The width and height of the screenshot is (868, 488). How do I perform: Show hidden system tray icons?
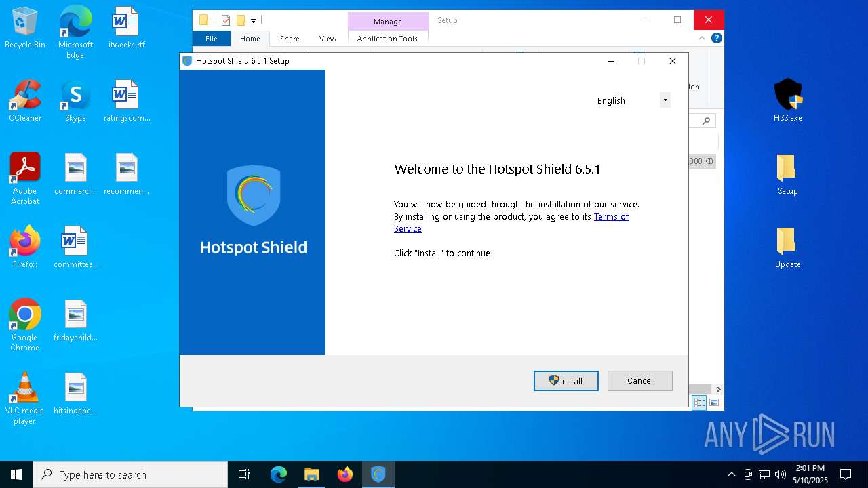pos(731,474)
